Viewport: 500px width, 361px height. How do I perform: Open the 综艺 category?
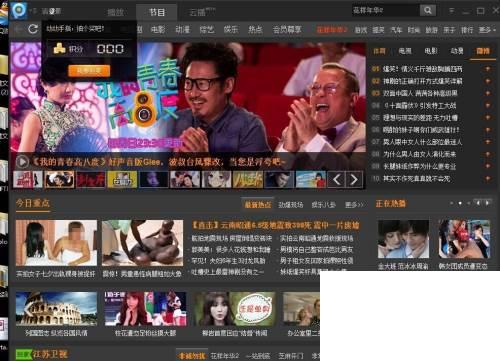(x=207, y=30)
